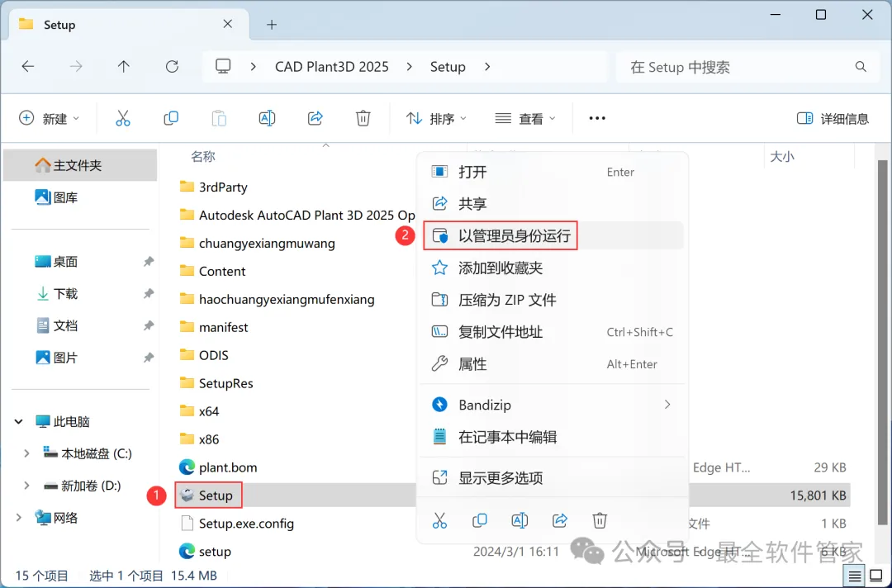
Task: Select the ODIS folder
Action: pos(204,355)
